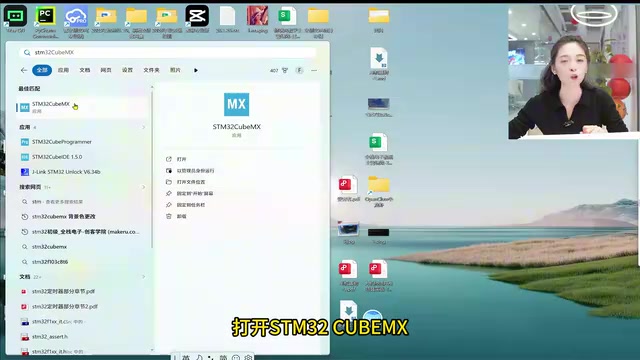The width and height of the screenshot is (640, 360).
Task: Click the magnifier icon in the search box
Action: coord(27,52)
